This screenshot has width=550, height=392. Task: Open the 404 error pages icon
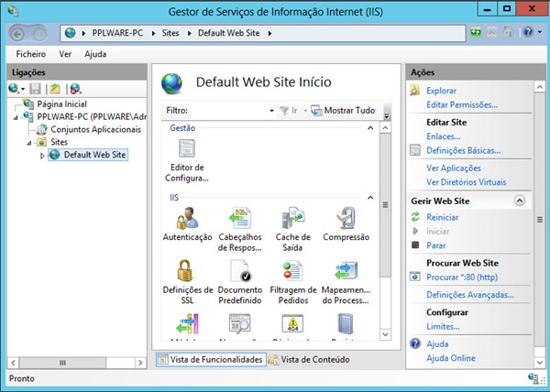pyautogui.click(x=292, y=323)
